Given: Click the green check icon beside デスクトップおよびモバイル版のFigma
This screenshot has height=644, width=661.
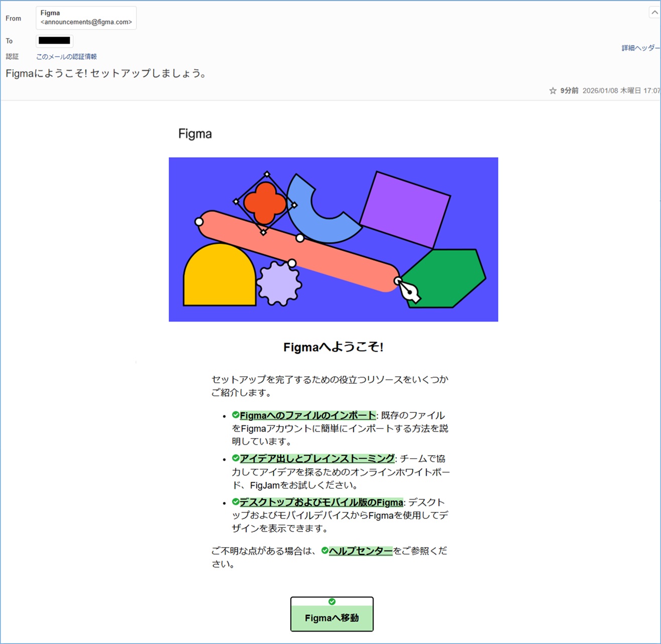Looking at the screenshot, I should (x=236, y=502).
